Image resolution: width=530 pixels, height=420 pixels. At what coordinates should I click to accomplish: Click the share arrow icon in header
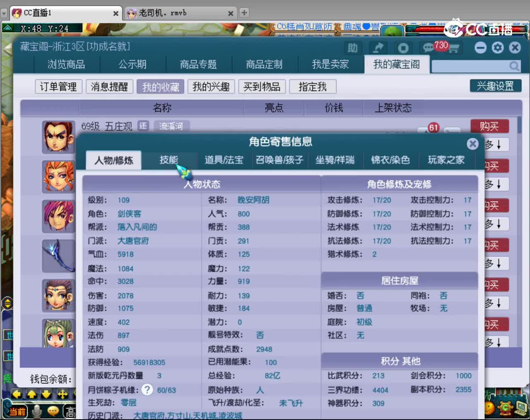click(x=378, y=48)
